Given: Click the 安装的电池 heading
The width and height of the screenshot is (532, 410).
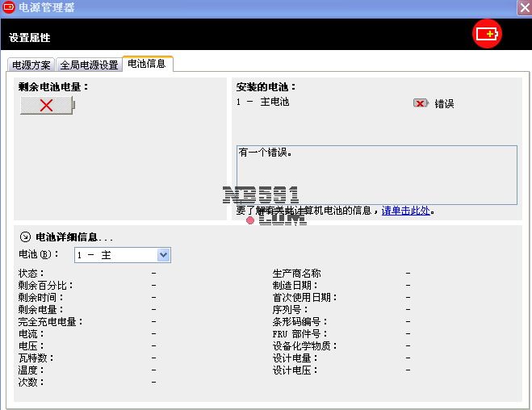Looking at the screenshot, I should (266, 86).
